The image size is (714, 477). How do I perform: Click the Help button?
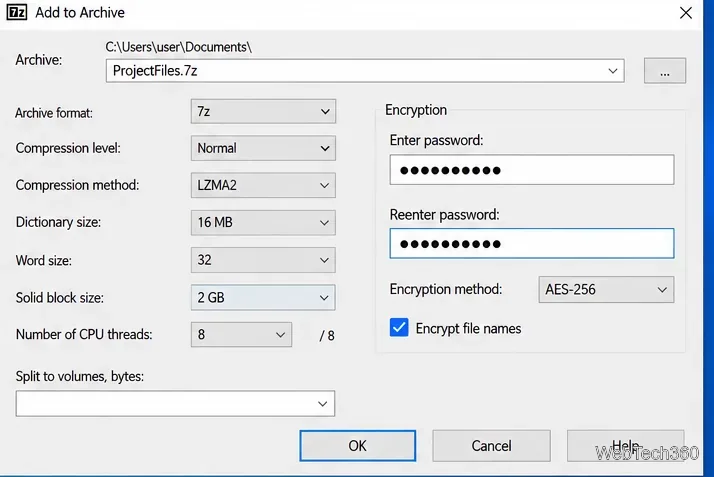(626, 446)
